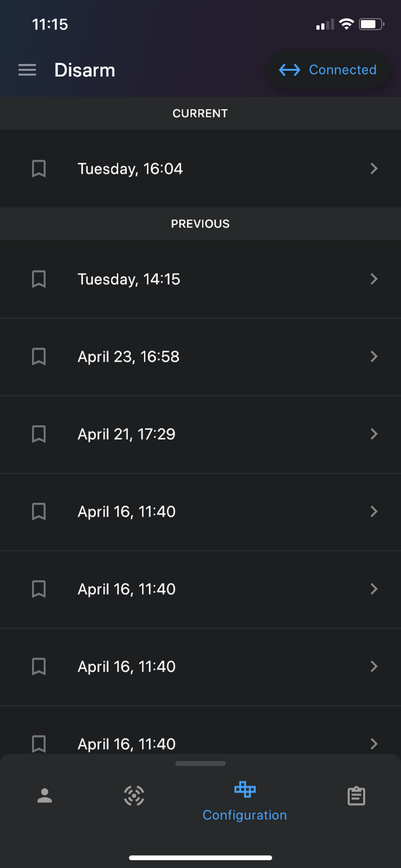Screen dimensions: 401x868
Task: Bookmark the Tuesday, 14:15 entry
Action: [39, 279]
